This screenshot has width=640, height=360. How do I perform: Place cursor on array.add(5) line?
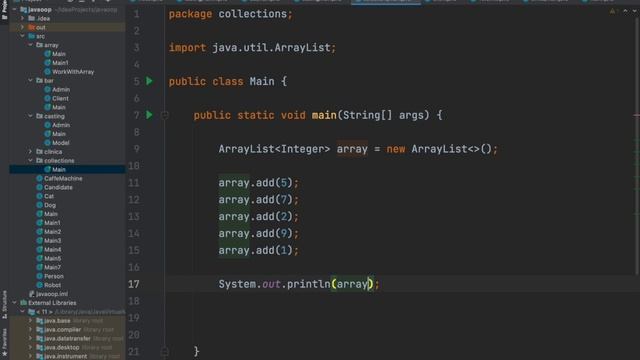tap(258, 183)
